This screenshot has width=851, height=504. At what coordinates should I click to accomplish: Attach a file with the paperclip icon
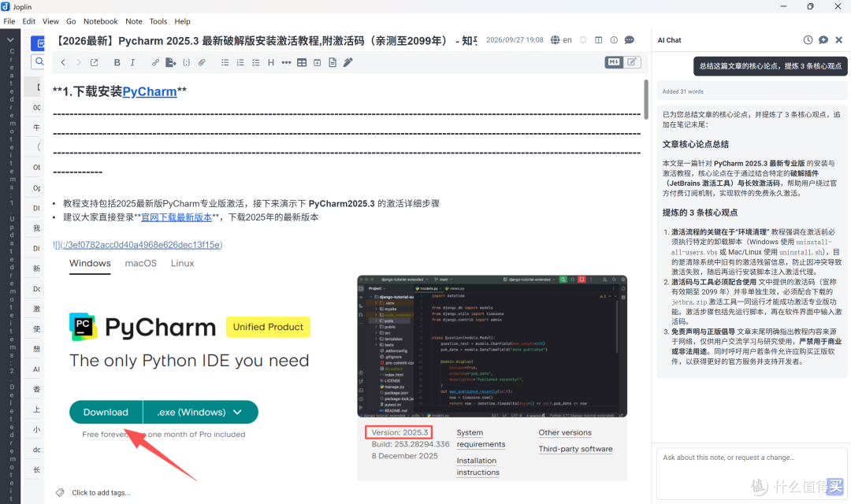(x=202, y=62)
